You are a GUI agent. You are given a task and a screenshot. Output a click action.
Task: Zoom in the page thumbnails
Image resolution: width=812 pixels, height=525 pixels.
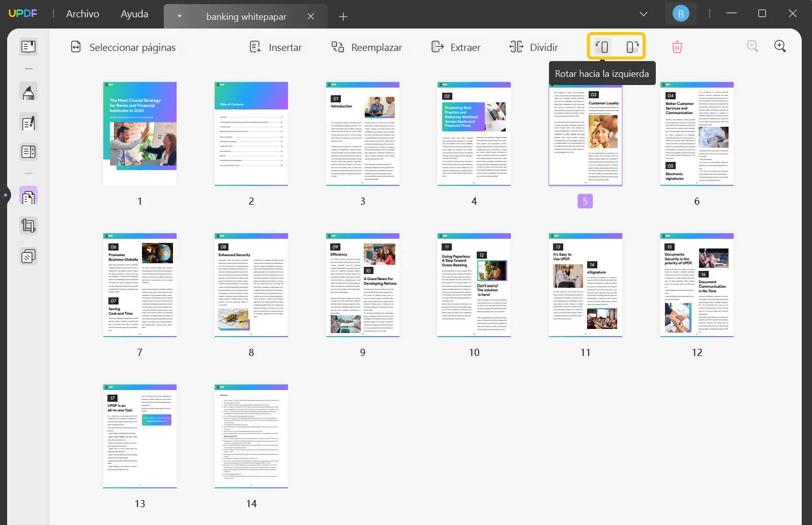(x=780, y=46)
